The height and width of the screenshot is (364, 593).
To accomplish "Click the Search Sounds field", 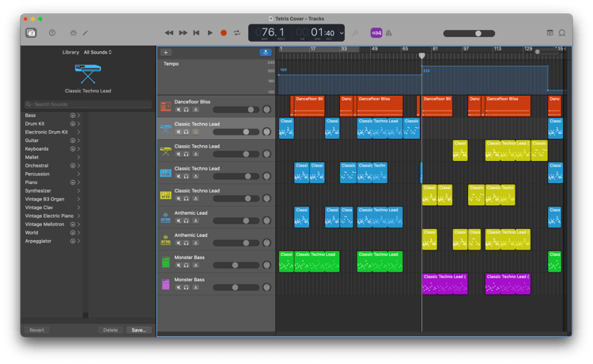I will point(88,104).
